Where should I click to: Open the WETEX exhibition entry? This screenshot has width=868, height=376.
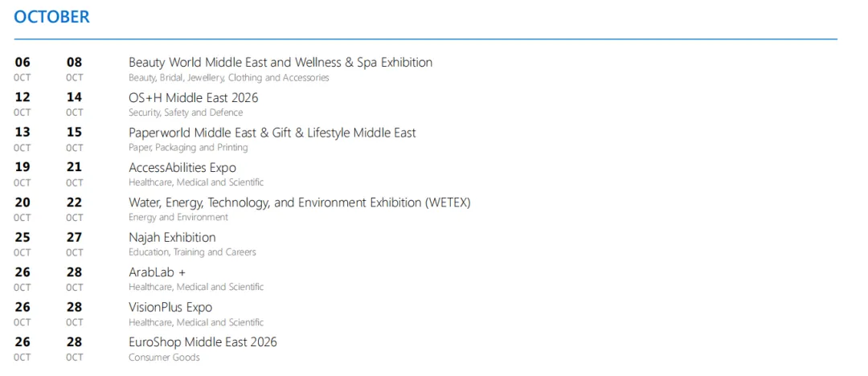point(299,202)
